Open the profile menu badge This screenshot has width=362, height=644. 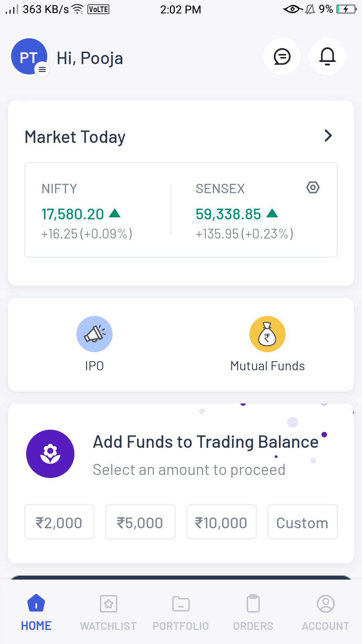tap(42, 70)
